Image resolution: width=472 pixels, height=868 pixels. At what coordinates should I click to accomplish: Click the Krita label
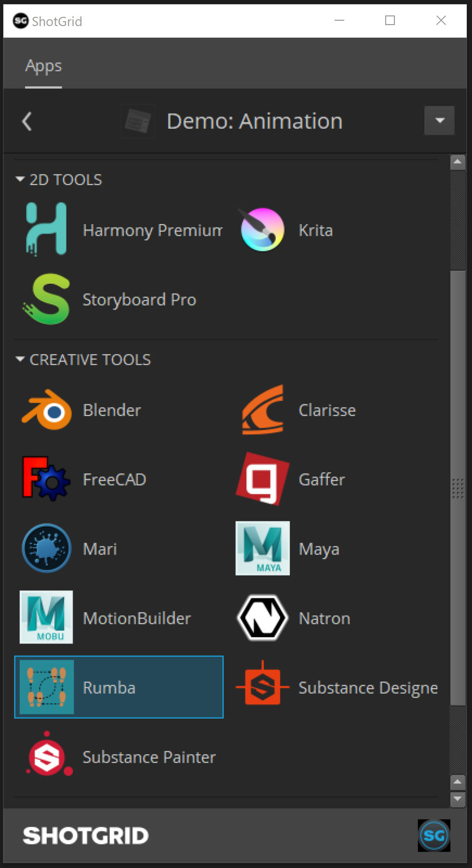coord(316,230)
